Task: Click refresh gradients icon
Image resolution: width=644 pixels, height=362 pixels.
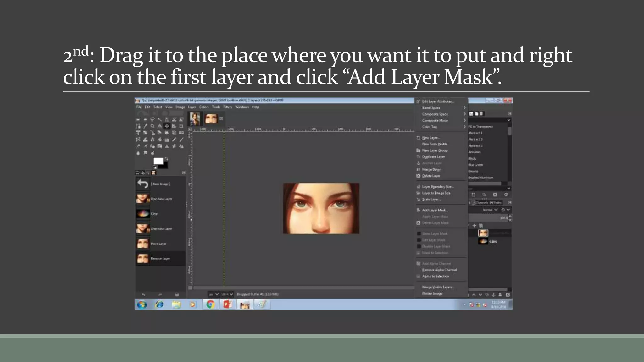Action: click(x=506, y=195)
